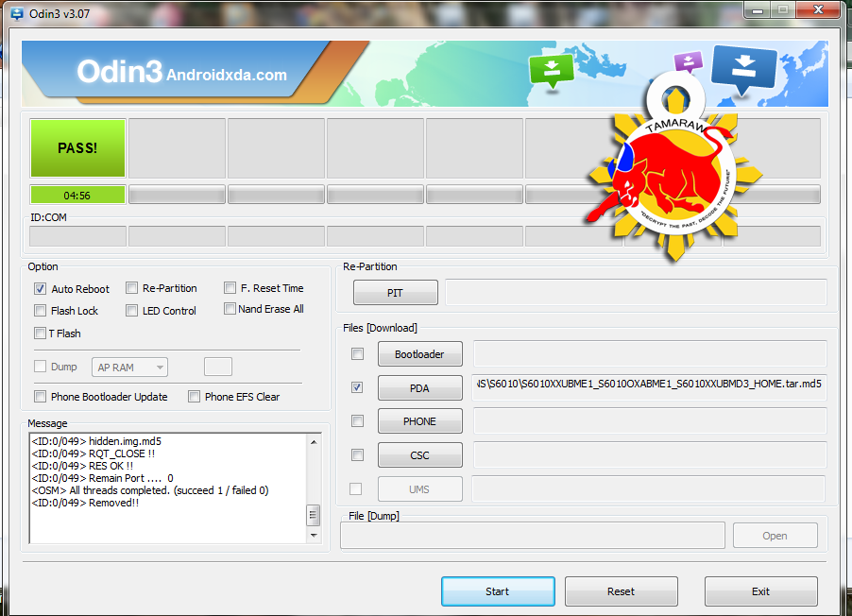Screen dimensions: 852x616
Task: Click the green 04:56 progress bar
Action: pos(77,195)
